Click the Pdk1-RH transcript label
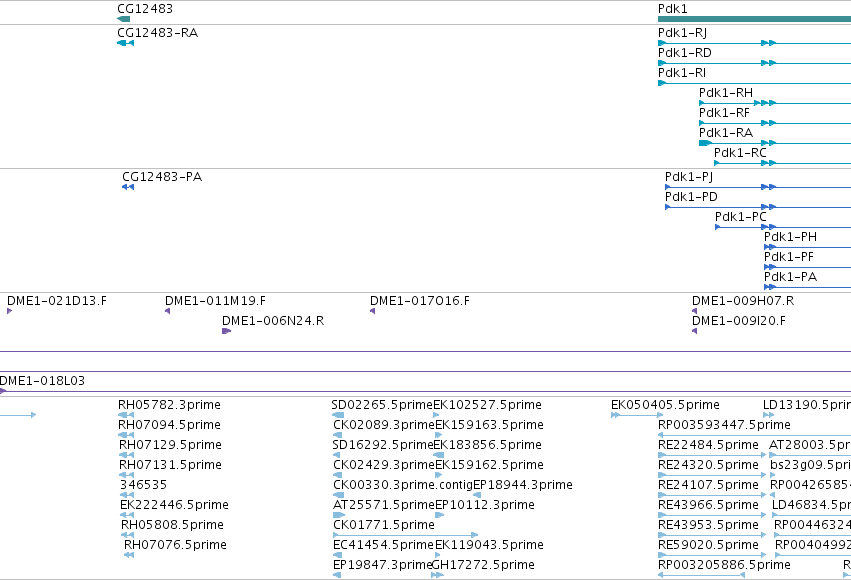The image size is (851, 580). [x=726, y=93]
